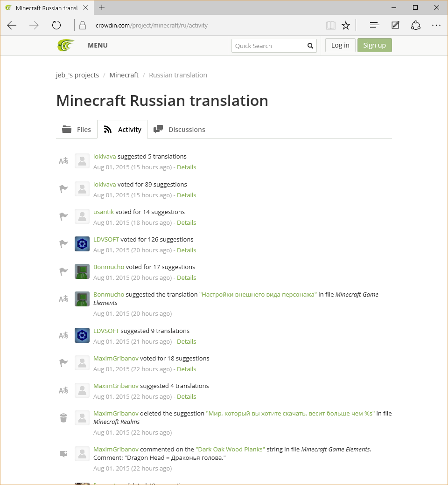Open the Hub menu icon
This screenshot has height=485, width=448.
click(x=374, y=25)
